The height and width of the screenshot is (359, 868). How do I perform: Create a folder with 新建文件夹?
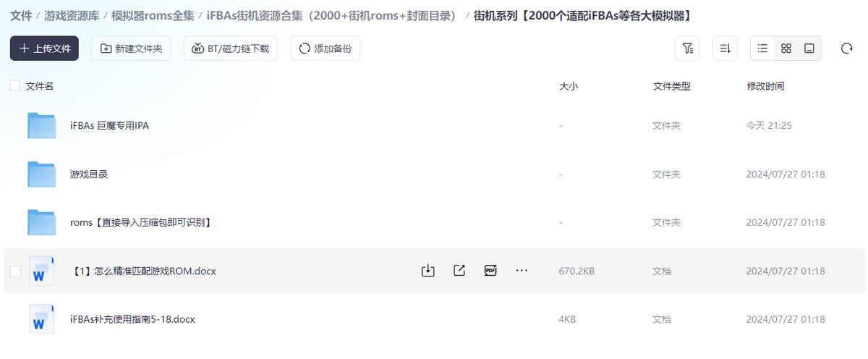(131, 48)
